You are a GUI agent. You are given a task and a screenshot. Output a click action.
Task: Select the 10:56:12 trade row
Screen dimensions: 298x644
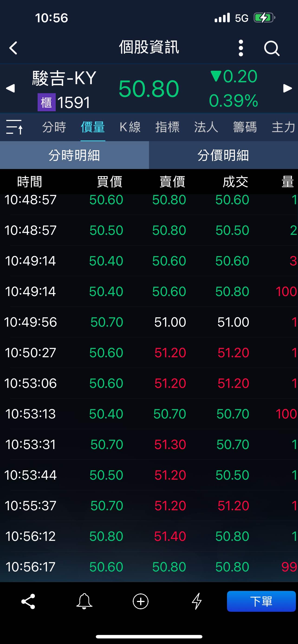click(149, 536)
